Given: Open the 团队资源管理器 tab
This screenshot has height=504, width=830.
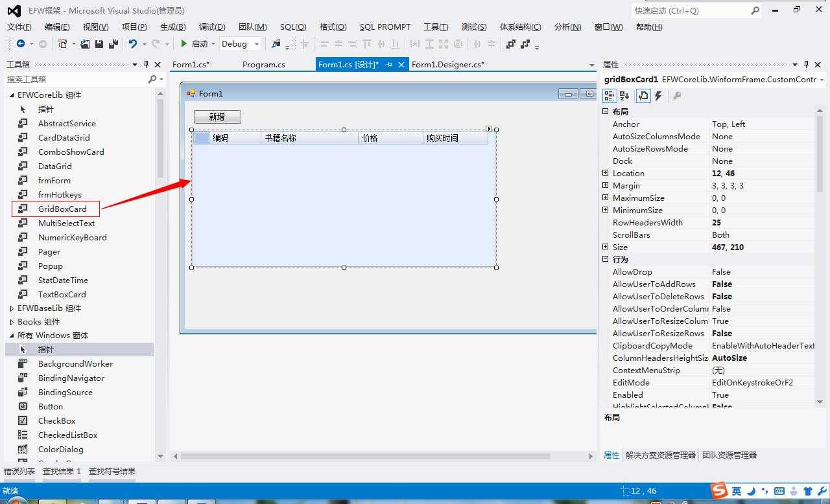Looking at the screenshot, I should 729,455.
